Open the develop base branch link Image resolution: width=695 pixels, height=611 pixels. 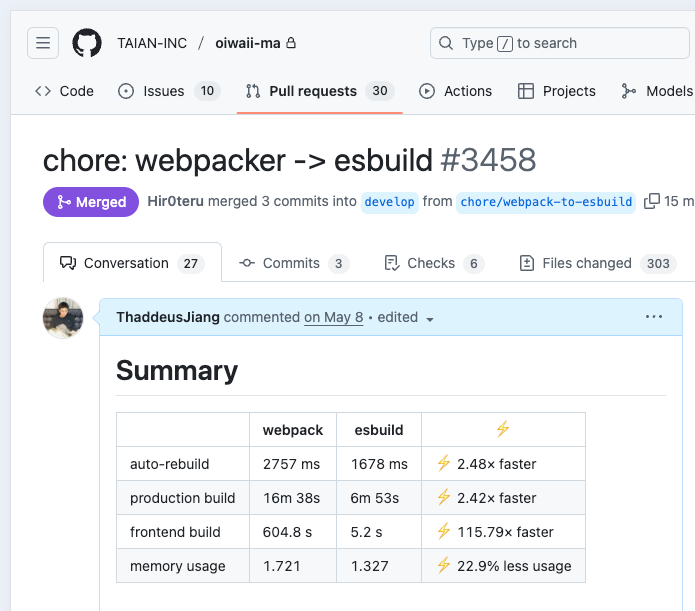[x=390, y=202]
